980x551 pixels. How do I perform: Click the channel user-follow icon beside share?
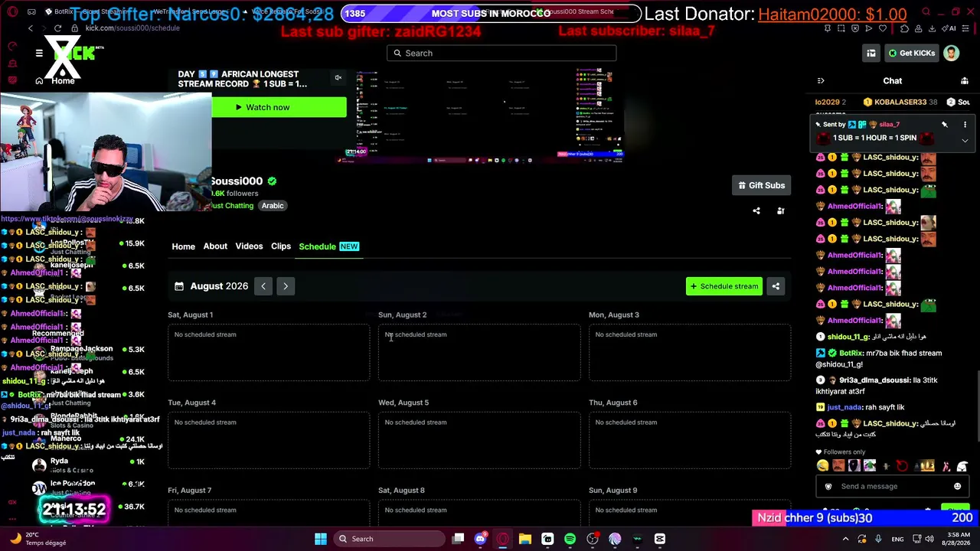(x=780, y=210)
